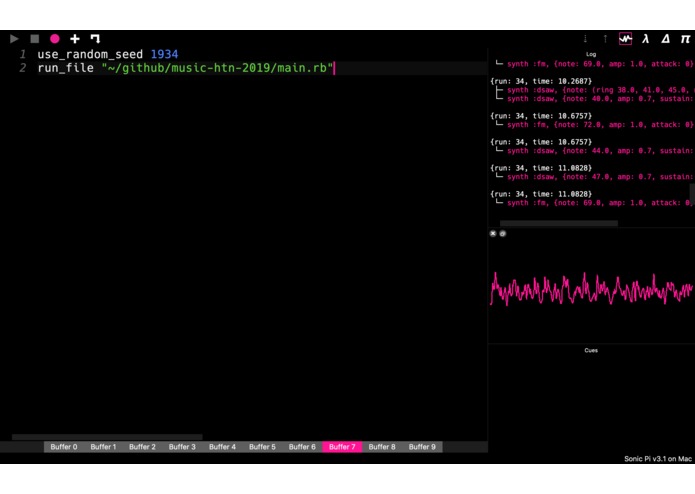Close the scope panel with the X icon

point(493,233)
